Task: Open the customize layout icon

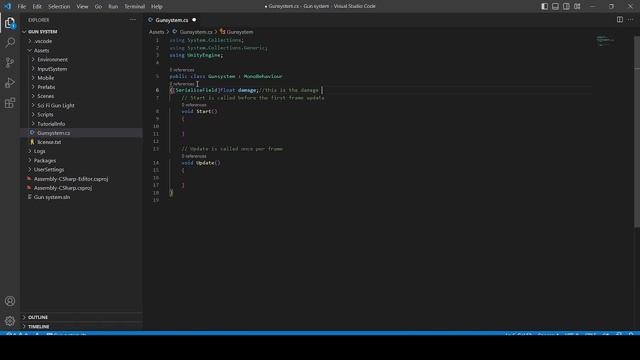Action: (577, 6)
